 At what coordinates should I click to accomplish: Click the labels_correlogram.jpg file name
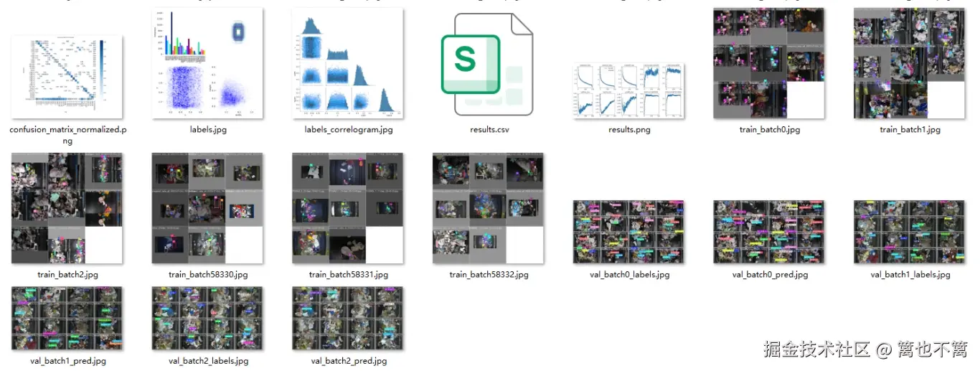point(349,130)
